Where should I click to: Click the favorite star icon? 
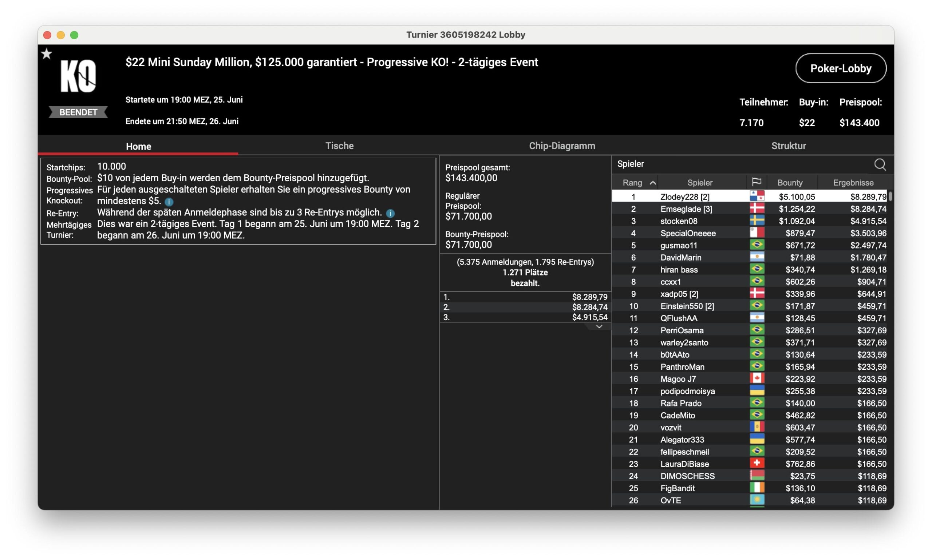(x=47, y=54)
